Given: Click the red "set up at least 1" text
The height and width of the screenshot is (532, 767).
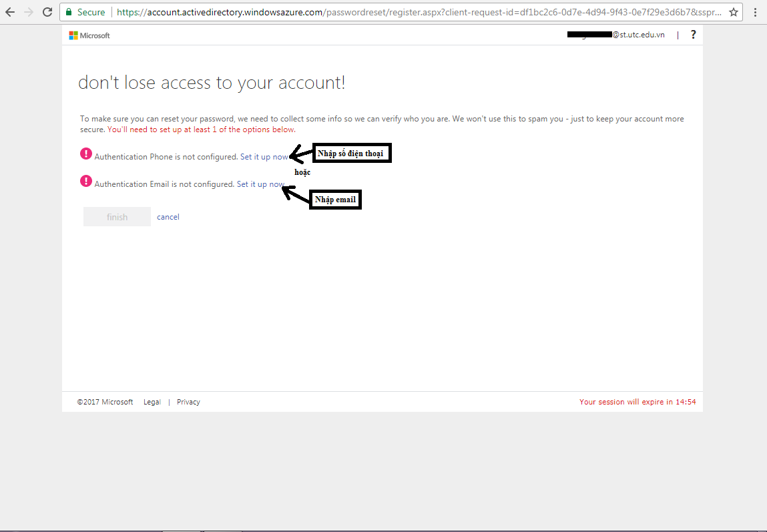Looking at the screenshot, I should [202, 129].
